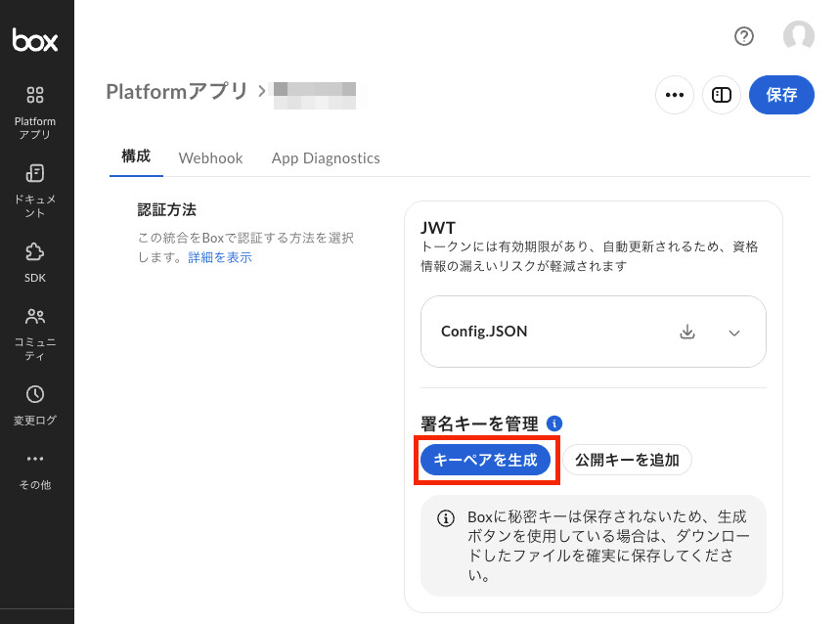Screen dimensions: 840x624
Task: Open コミュニティ in the sidebar
Action: 35,334
